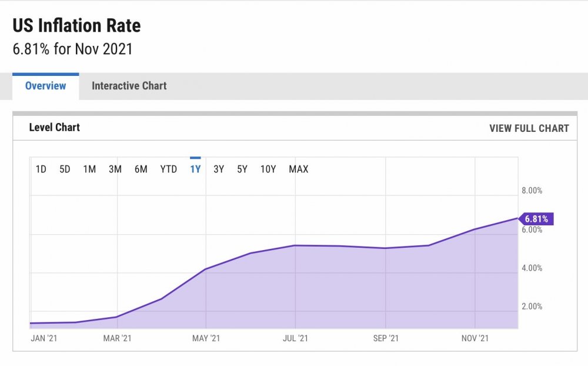Click the VIEW FULL CHART link
This screenshot has width=588, height=366.
click(x=529, y=128)
